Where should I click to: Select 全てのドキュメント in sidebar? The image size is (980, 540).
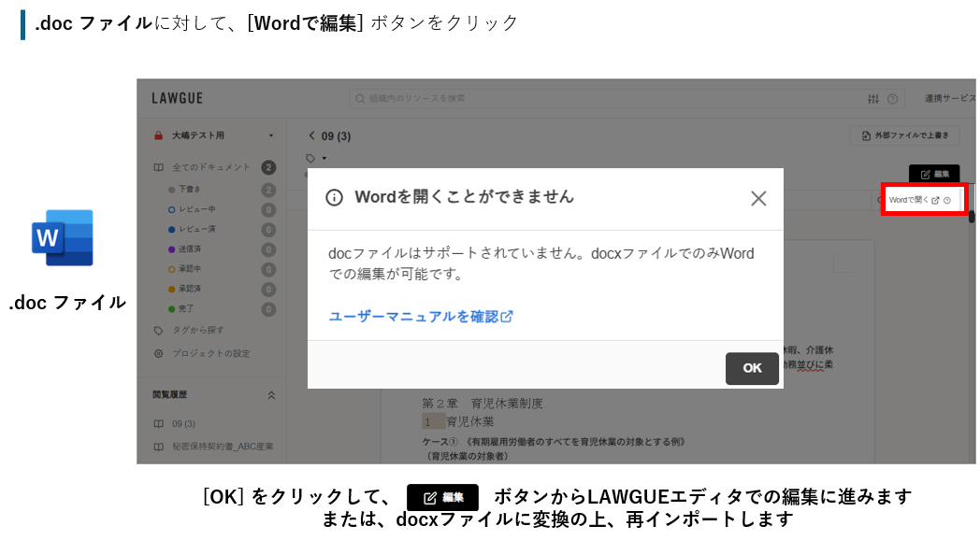210,167
